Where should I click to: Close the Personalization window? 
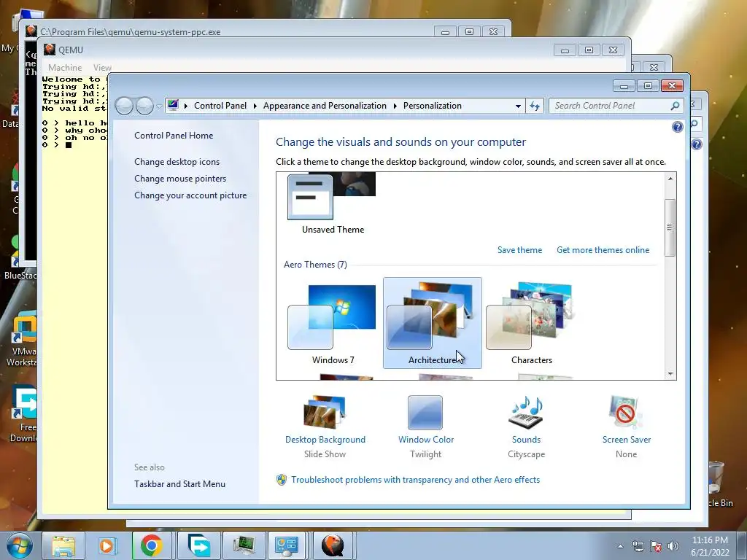pos(672,86)
